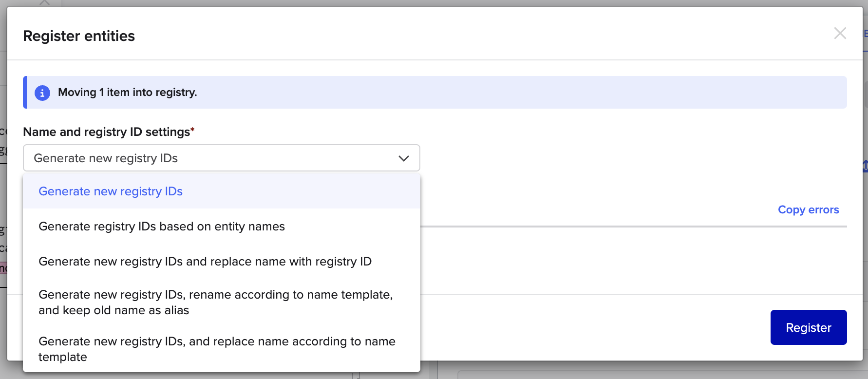Choose 'replace name according to name template'
868x379 pixels.
[222, 349]
